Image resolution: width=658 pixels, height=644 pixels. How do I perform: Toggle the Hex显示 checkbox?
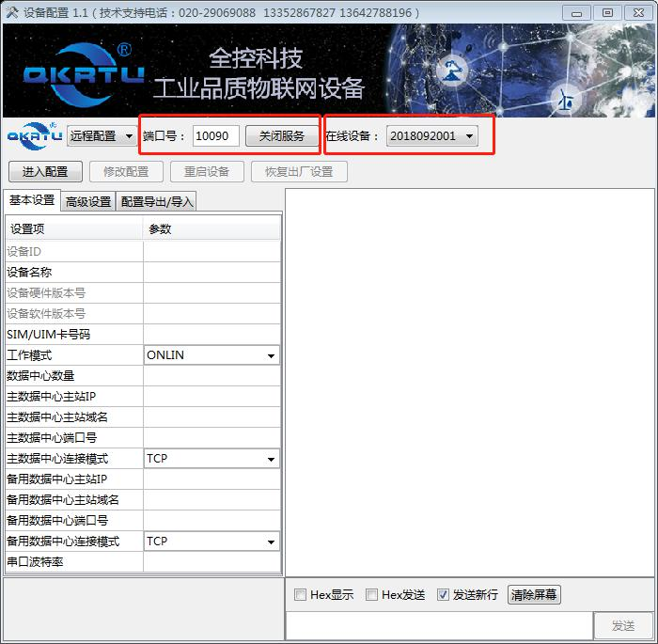pyautogui.click(x=300, y=594)
